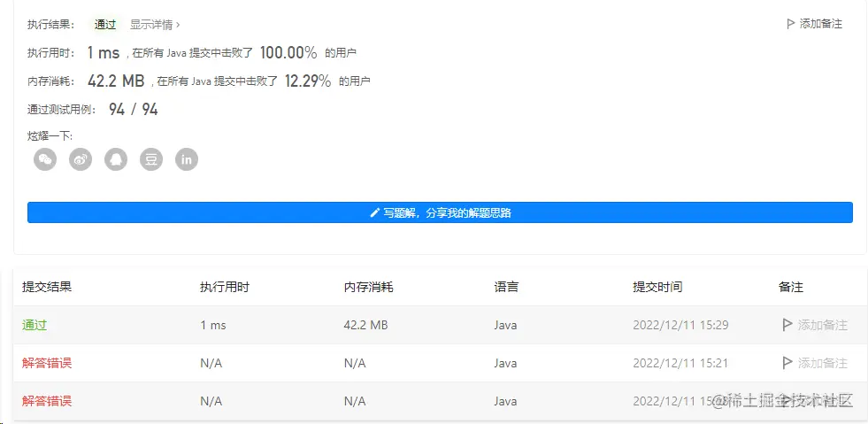This screenshot has height=424, width=868.
Task: Expand 显示详情 to view result details
Action: click(155, 25)
